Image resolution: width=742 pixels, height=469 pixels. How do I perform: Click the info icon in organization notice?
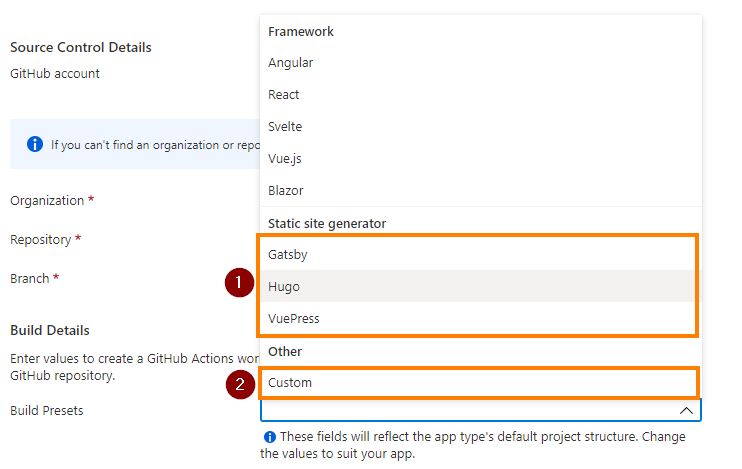click(35, 144)
